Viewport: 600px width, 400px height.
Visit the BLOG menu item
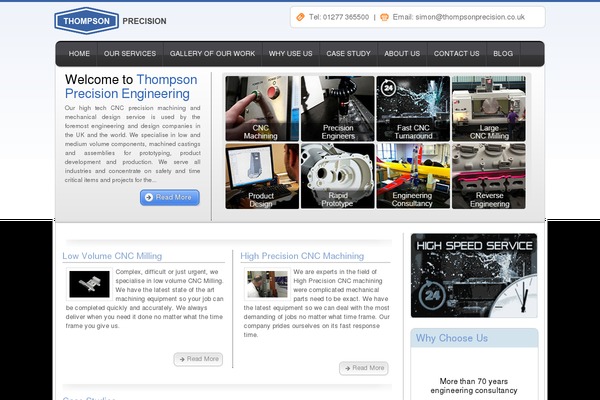(x=503, y=54)
